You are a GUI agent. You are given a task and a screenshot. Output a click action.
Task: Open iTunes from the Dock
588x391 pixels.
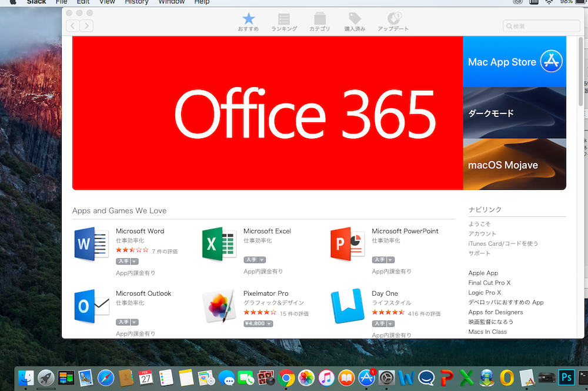click(x=326, y=378)
